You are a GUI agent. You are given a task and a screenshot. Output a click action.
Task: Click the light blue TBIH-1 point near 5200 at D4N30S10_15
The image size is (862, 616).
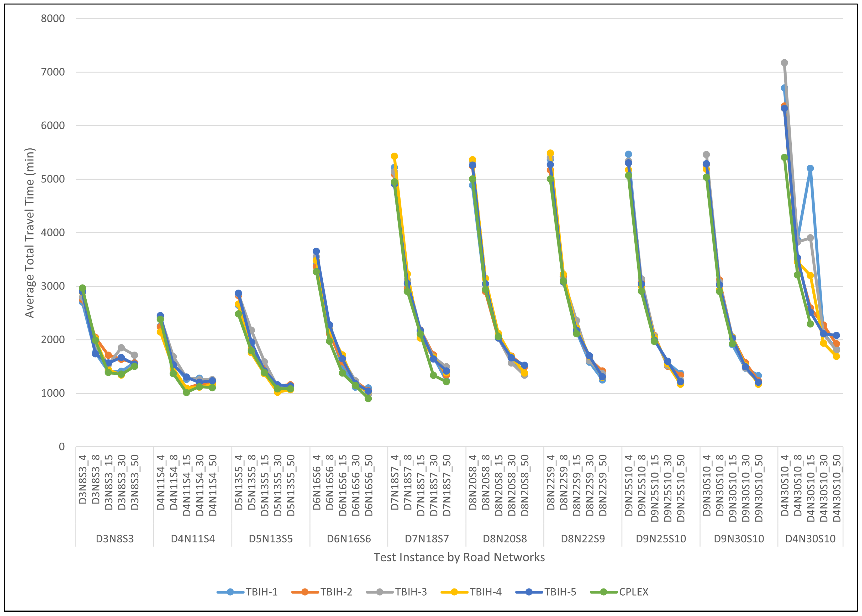click(x=810, y=168)
